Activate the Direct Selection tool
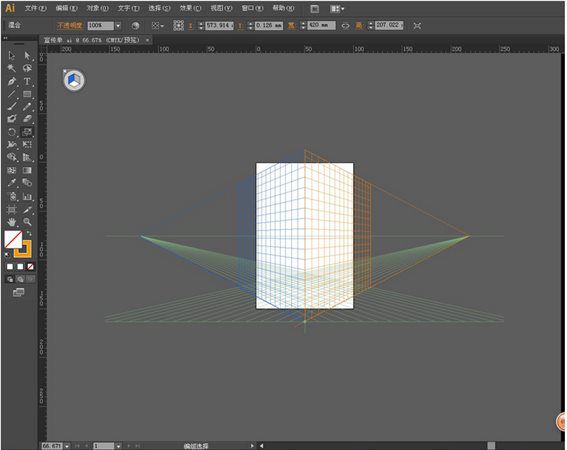The image size is (567, 450). tap(27, 55)
